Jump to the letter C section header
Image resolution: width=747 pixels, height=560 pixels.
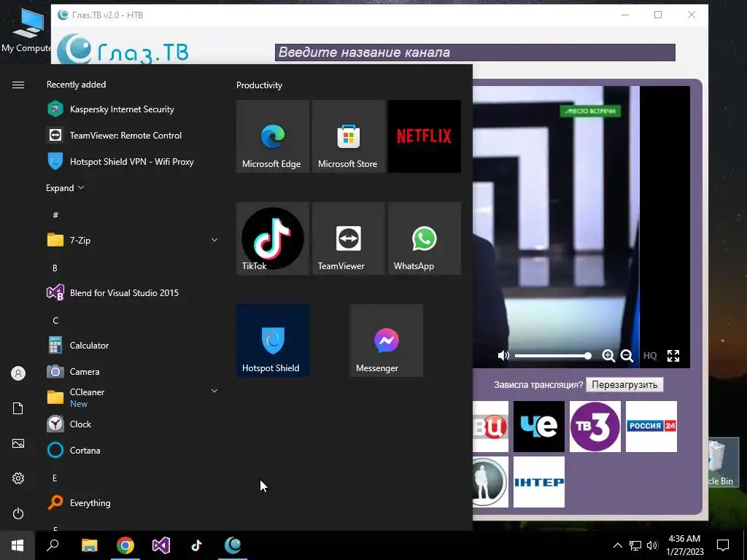55,321
